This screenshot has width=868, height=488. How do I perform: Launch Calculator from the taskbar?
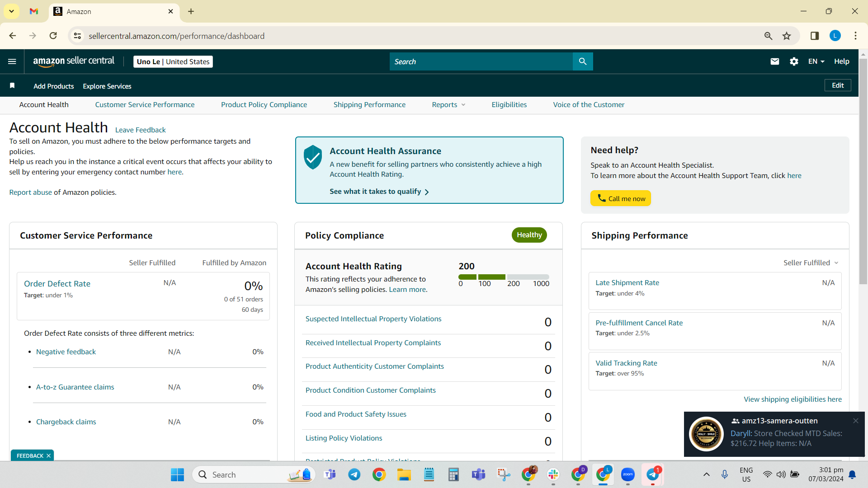[453, 474]
